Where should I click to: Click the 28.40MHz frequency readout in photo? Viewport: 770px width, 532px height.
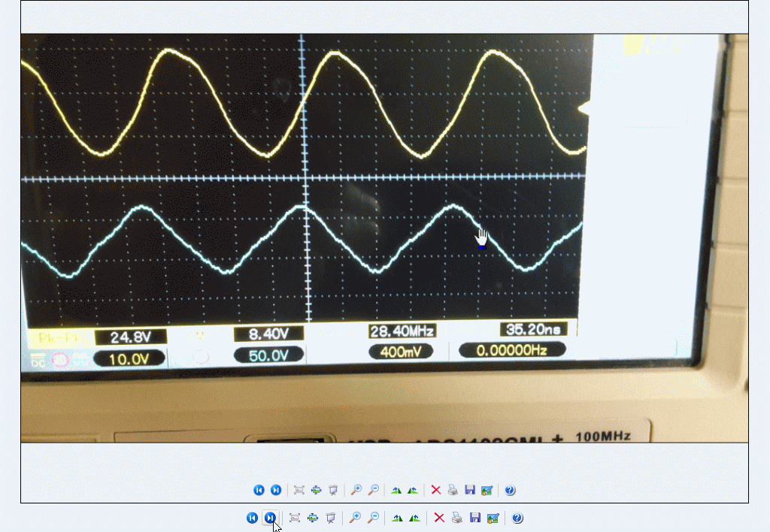[402, 331]
